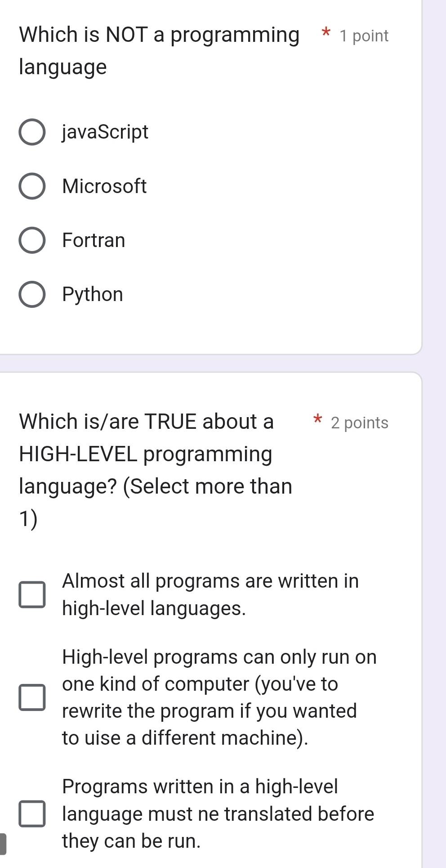The height and width of the screenshot is (868, 446).
Task: Click the red asterisk on the second question
Action: (x=317, y=421)
